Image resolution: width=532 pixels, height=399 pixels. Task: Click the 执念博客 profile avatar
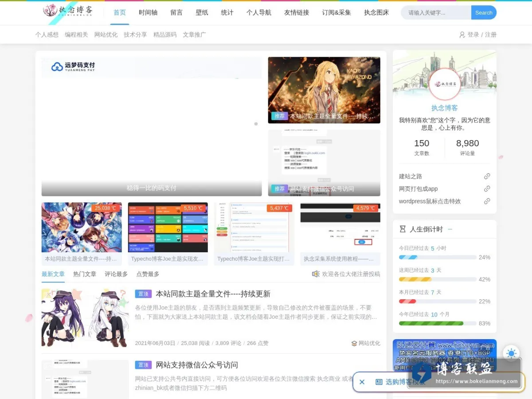click(445, 84)
